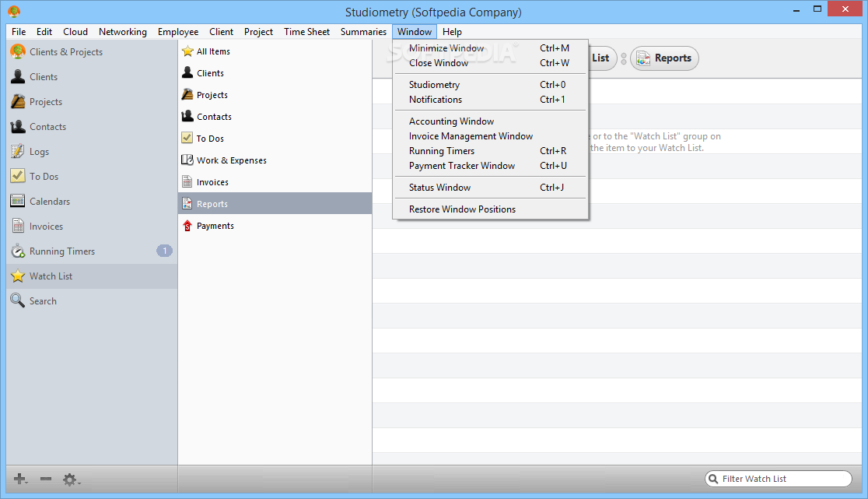This screenshot has height=499, width=868.
Task: Choose Status Window menu entry
Action: (491, 187)
